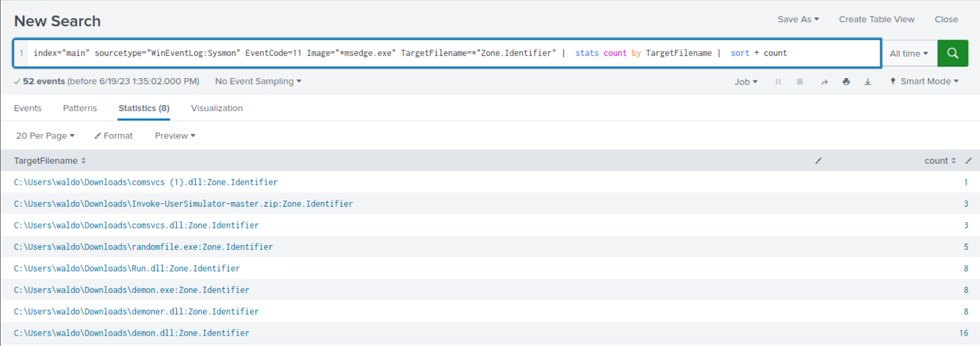Expand the Smart Mode selector
The width and height of the screenshot is (980, 346).
[x=925, y=81]
